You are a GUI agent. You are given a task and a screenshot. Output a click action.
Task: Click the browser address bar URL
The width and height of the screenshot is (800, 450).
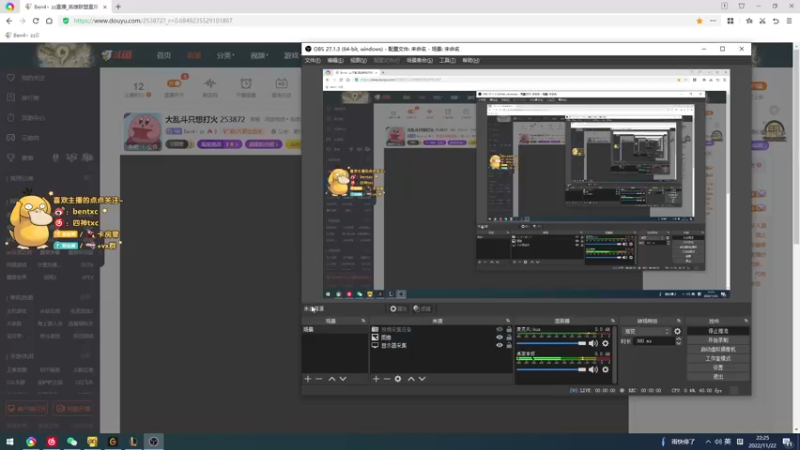click(153, 21)
